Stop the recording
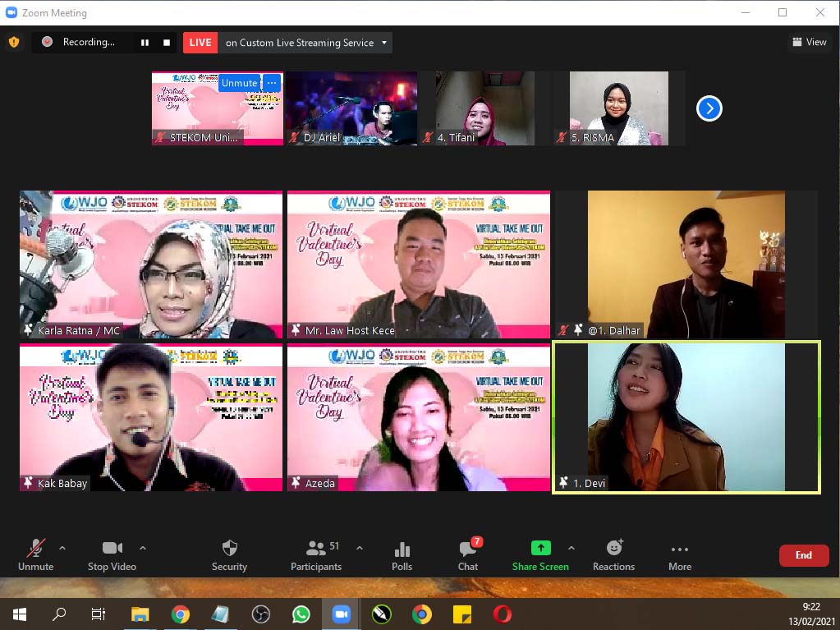This screenshot has width=840, height=630. (167, 43)
